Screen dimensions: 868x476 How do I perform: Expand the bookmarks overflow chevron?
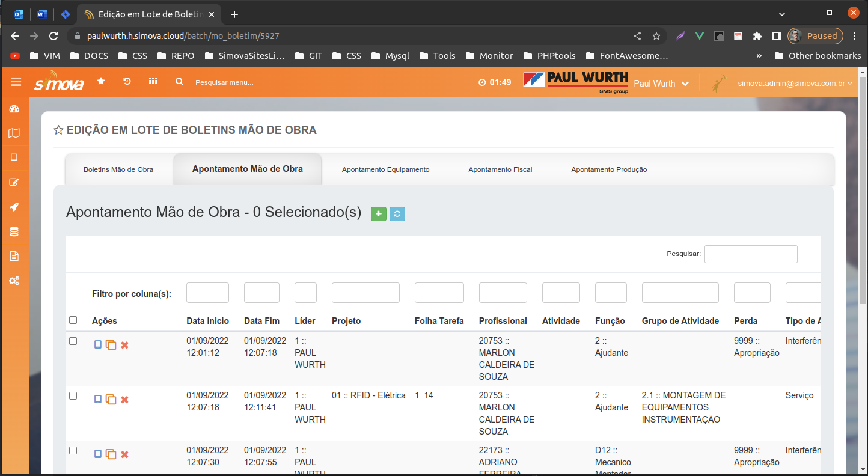pos(759,56)
